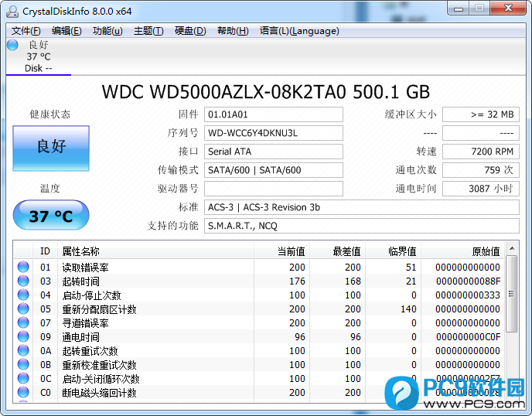
Task: Click the buffer size field >= 32 MB
Action: coord(481,114)
